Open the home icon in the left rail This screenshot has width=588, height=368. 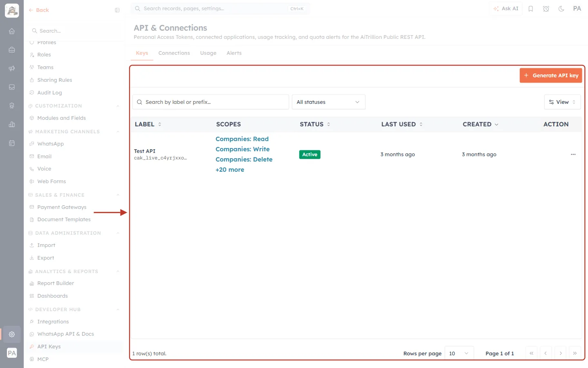click(12, 31)
